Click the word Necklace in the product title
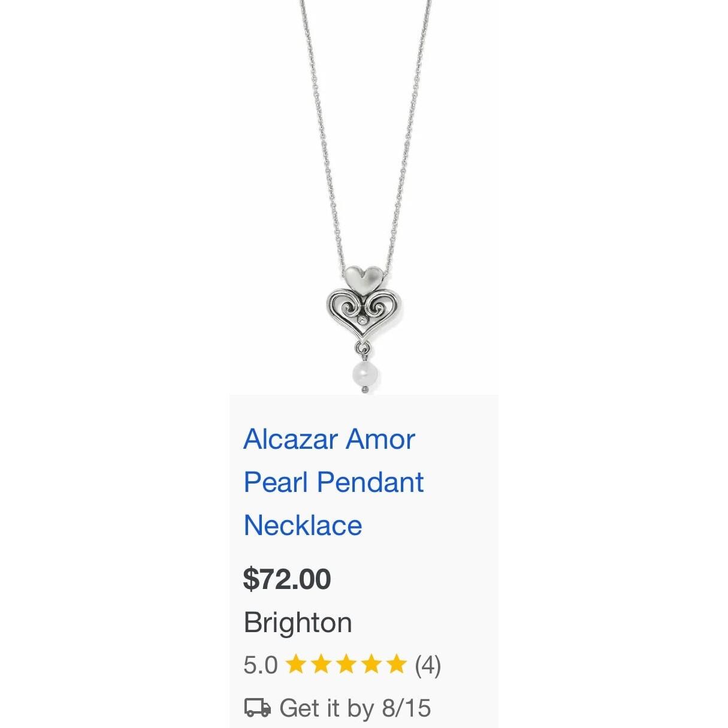This screenshot has width=728, height=728. pyautogui.click(x=303, y=525)
